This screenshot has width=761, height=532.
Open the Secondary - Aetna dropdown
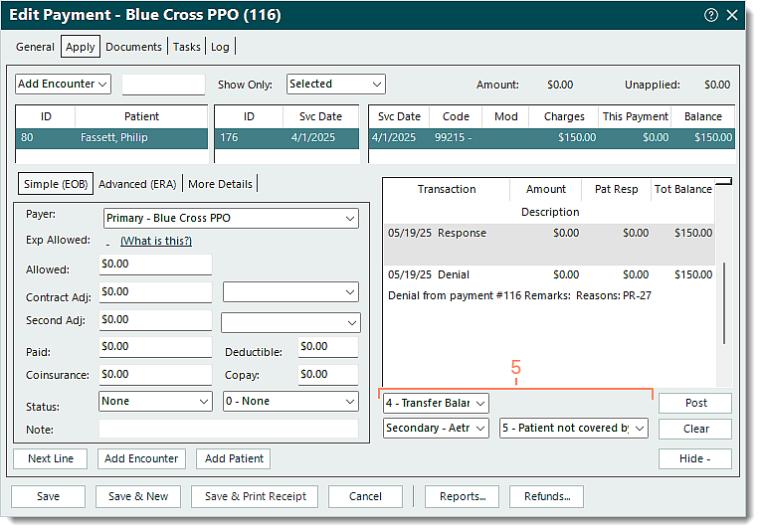(436, 429)
